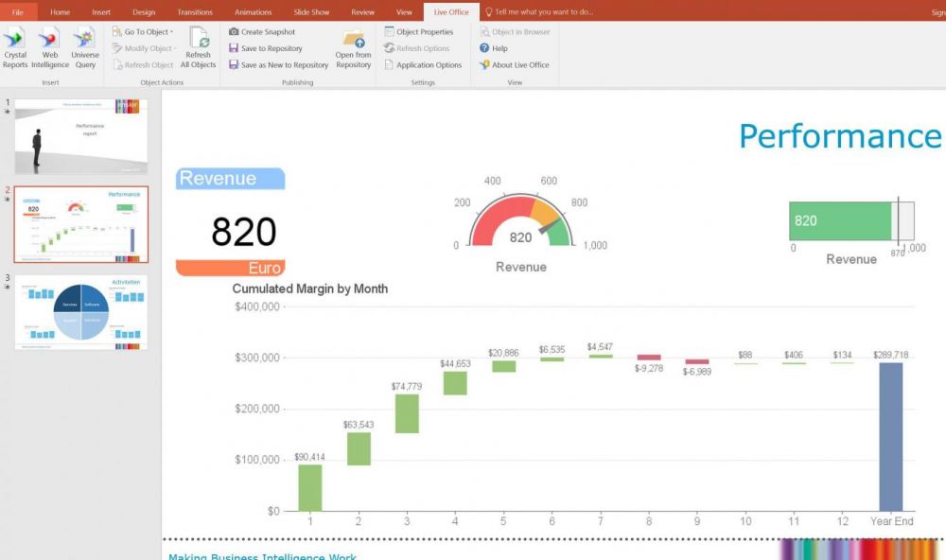Click the red $-9,278 month 8 bar
The height and width of the screenshot is (560, 946).
point(649,358)
